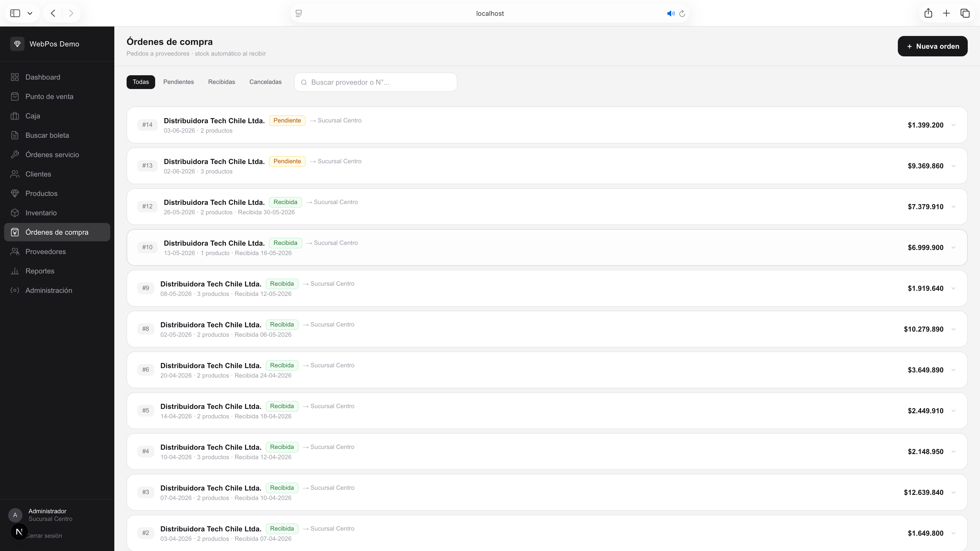Click the Órdenes de compra cart icon
This screenshot has width=980, height=551.
coord(15,232)
